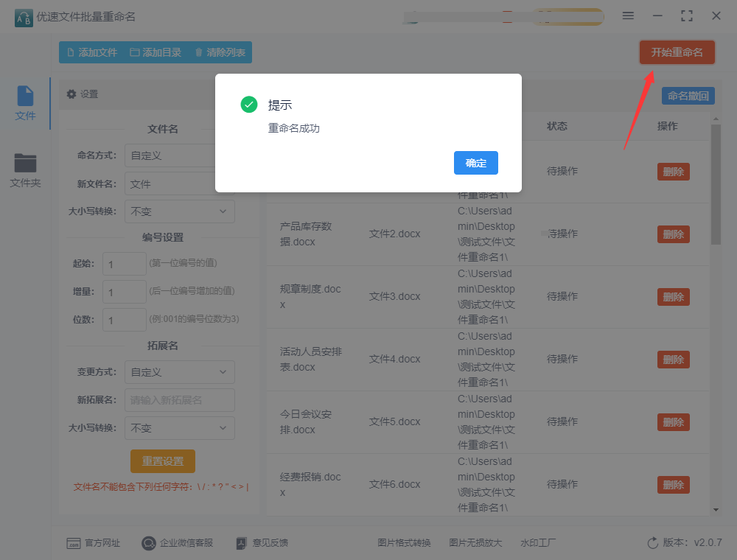737x560 pixels.
Task: Delete the 产品库存数据.docx row
Action: (673, 234)
